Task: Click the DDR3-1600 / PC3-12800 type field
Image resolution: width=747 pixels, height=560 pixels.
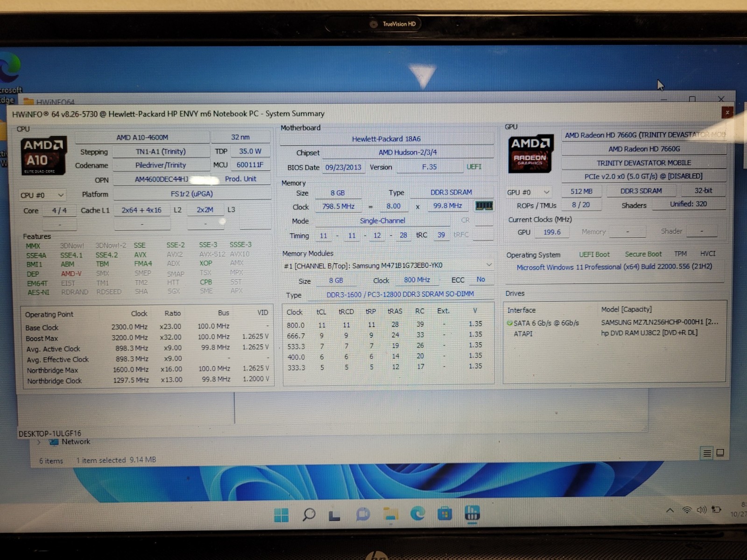Action: [400, 294]
